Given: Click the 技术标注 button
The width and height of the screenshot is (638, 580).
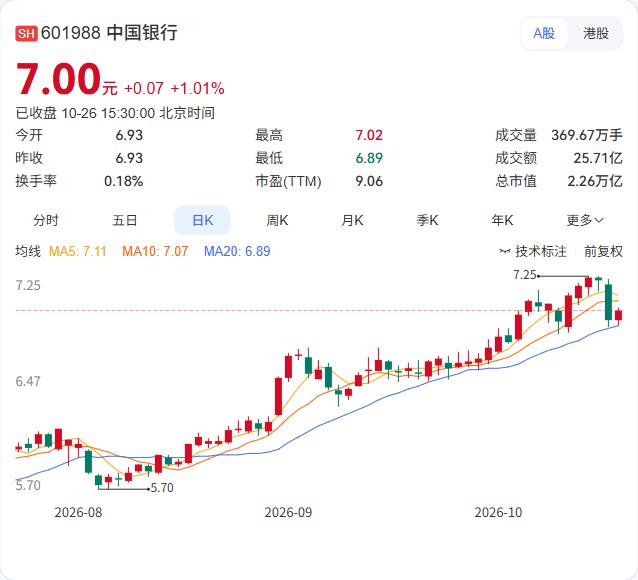Looking at the screenshot, I should coord(533,251).
